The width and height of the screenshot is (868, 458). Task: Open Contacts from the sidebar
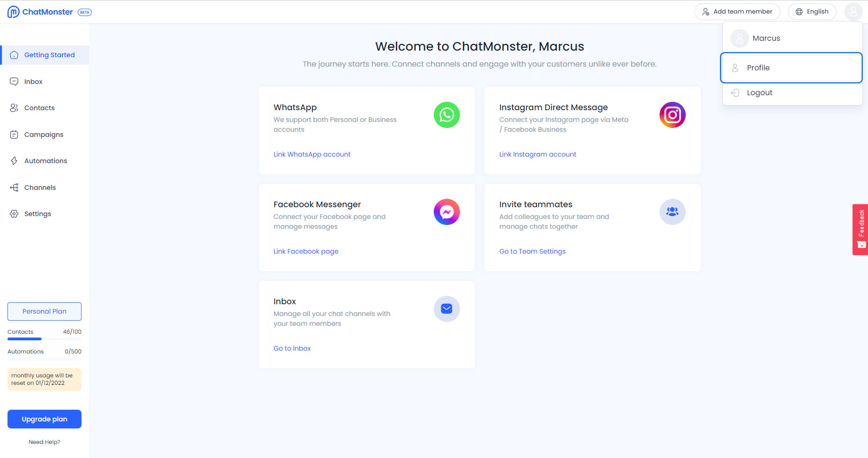pos(45,108)
